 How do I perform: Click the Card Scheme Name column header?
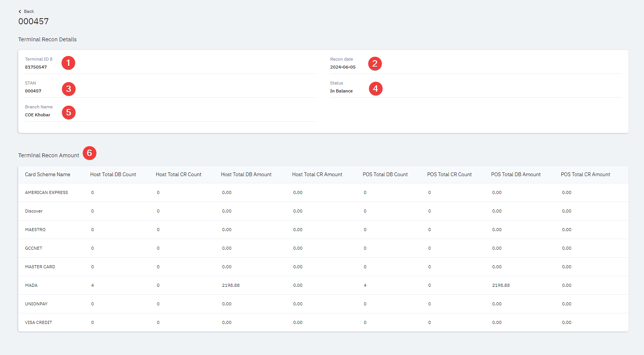(48, 175)
